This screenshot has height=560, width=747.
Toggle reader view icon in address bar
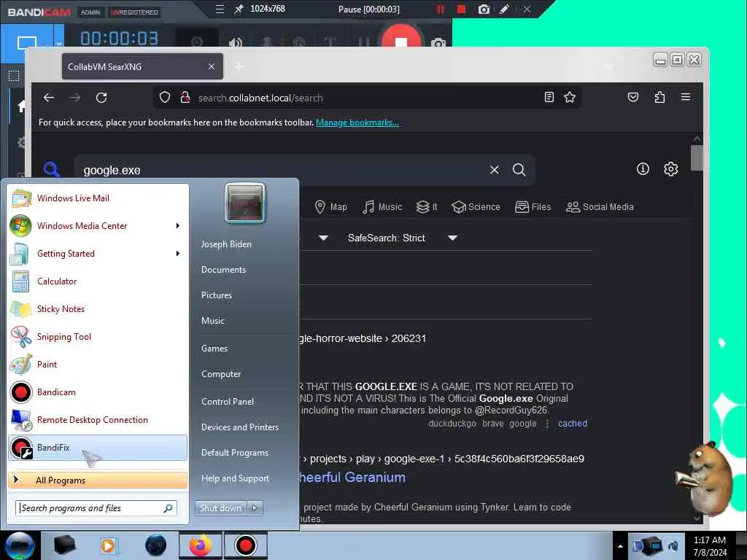click(549, 97)
